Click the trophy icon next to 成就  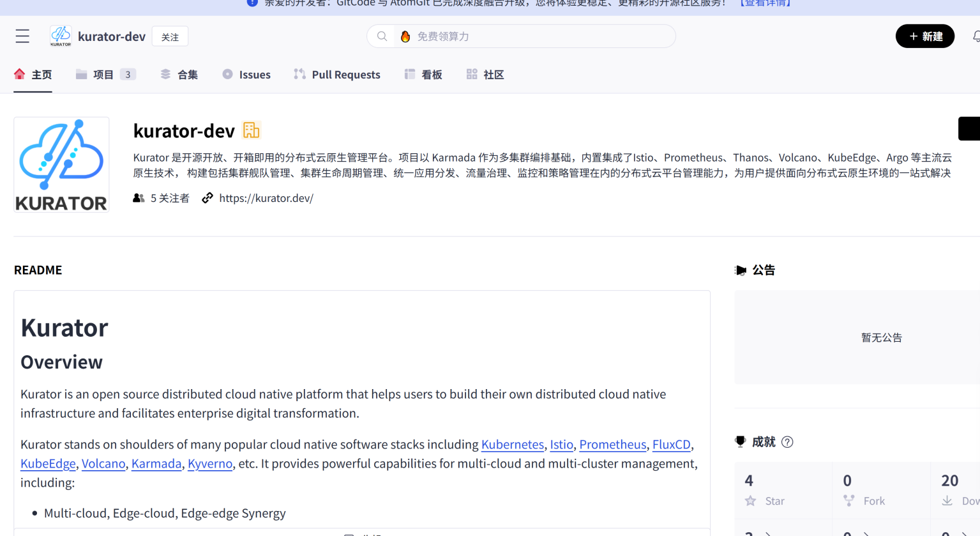pos(741,441)
